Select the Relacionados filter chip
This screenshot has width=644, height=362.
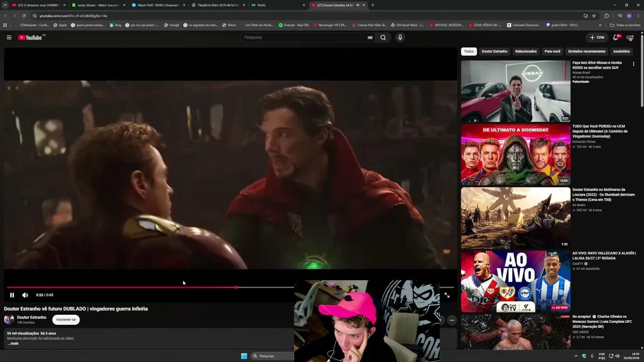click(526, 51)
